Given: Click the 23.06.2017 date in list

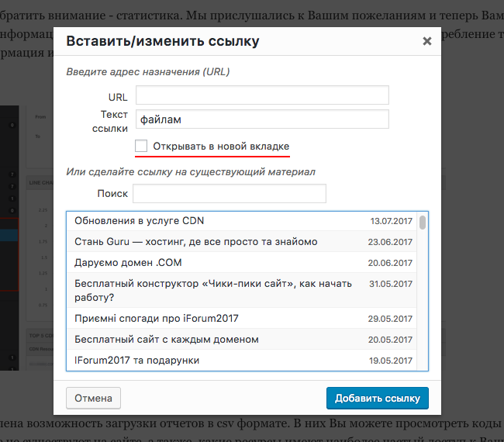Looking at the screenshot, I should [391, 243].
